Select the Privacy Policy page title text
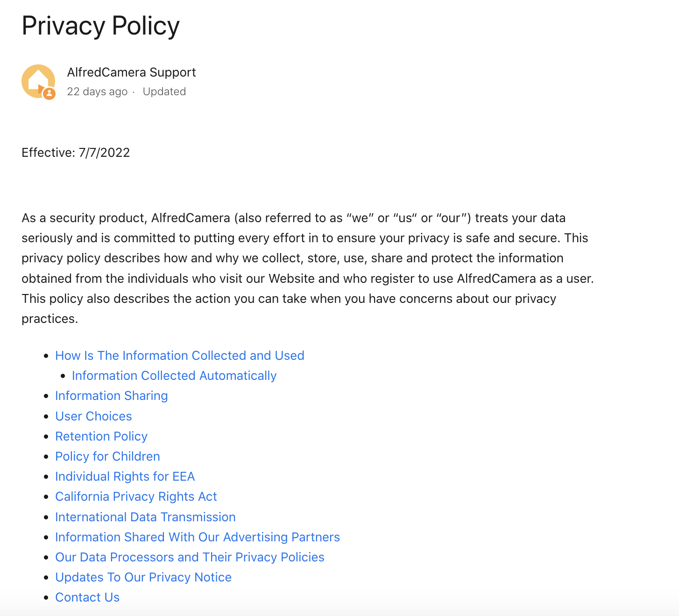The image size is (679, 616). tap(100, 26)
